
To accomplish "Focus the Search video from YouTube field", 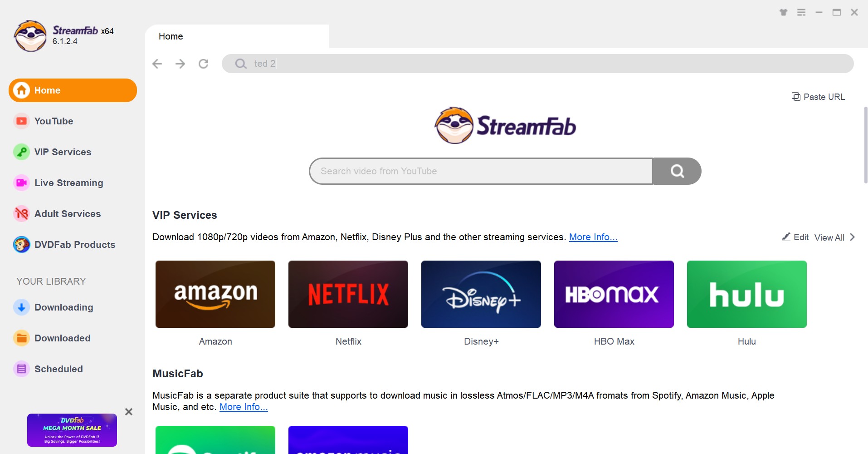I will pos(481,171).
